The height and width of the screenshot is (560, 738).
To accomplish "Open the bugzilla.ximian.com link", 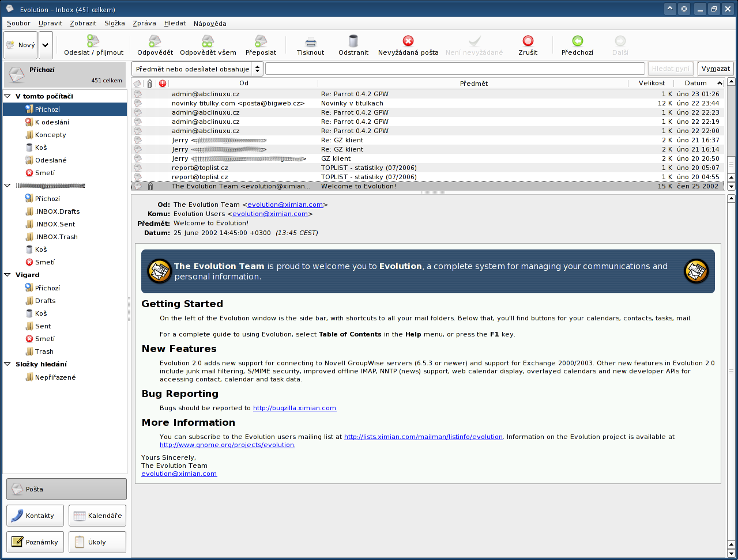I will coord(295,408).
